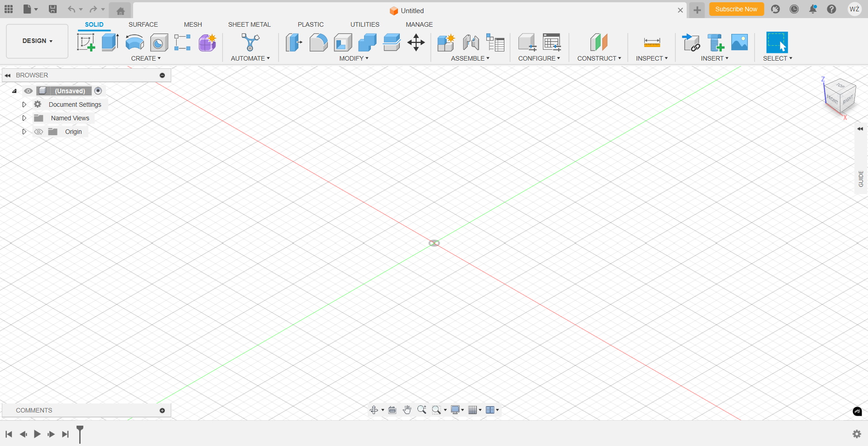This screenshot has height=446, width=868.
Task: Toggle the Guide side panel arrows
Action: point(860,129)
